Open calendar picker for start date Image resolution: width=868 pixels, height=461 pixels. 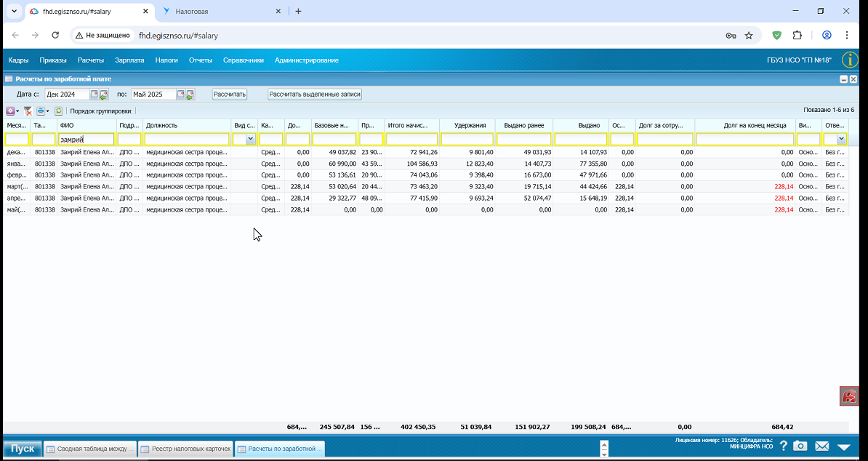tap(95, 95)
